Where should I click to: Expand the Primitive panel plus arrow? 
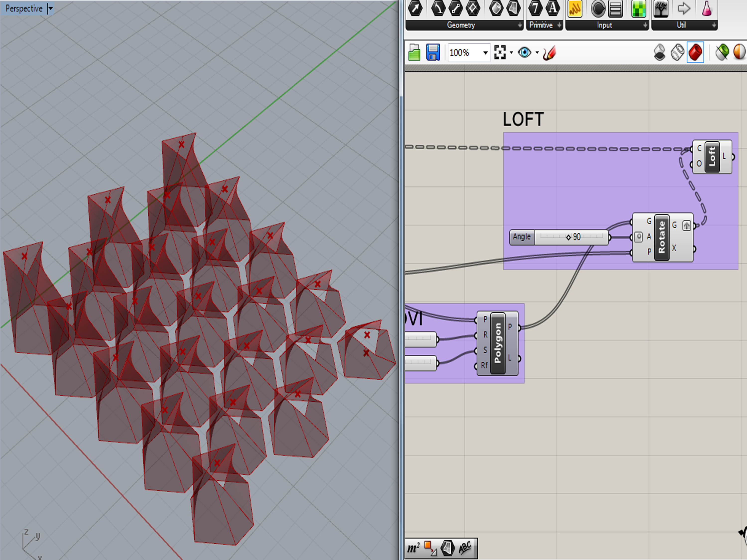coord(559,25)
